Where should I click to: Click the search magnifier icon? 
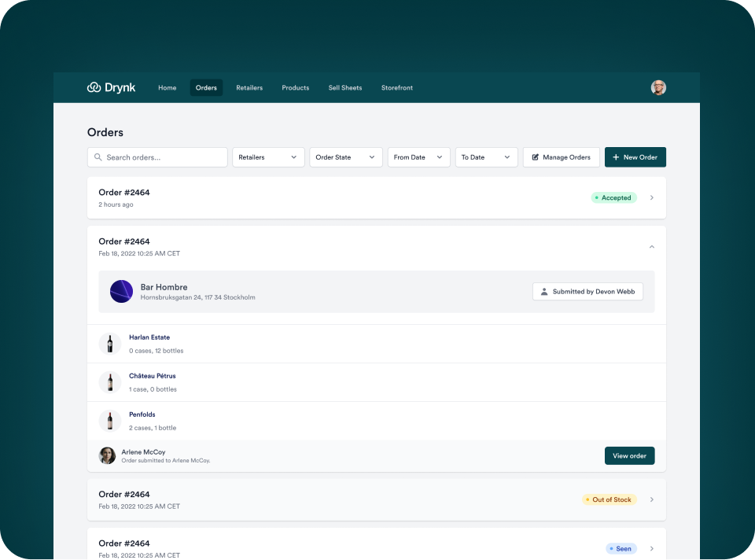coord(98,157)
